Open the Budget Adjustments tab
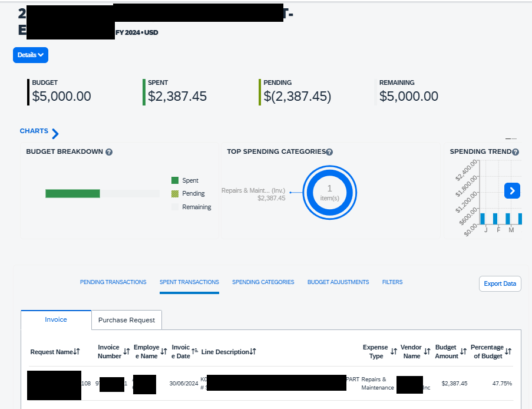The image size is (532, 409). click(338, 282)
